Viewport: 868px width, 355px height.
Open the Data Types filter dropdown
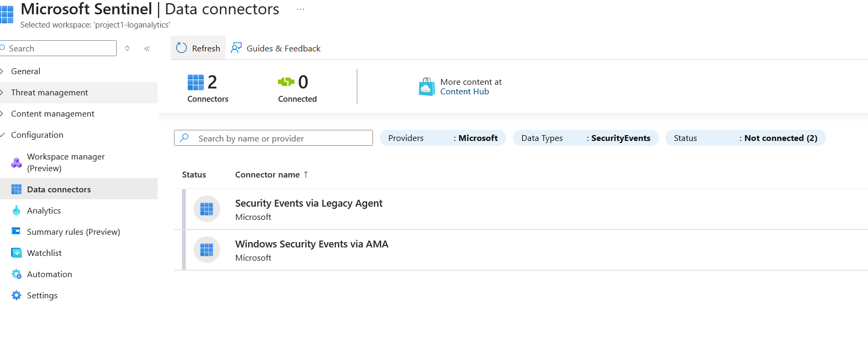tap(586, 138)
